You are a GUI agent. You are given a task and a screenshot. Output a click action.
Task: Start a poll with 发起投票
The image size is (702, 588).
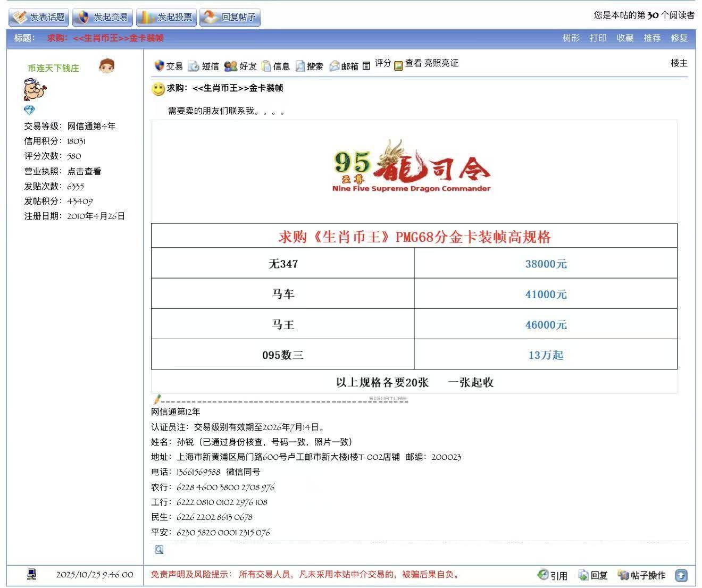click(166, 17)
